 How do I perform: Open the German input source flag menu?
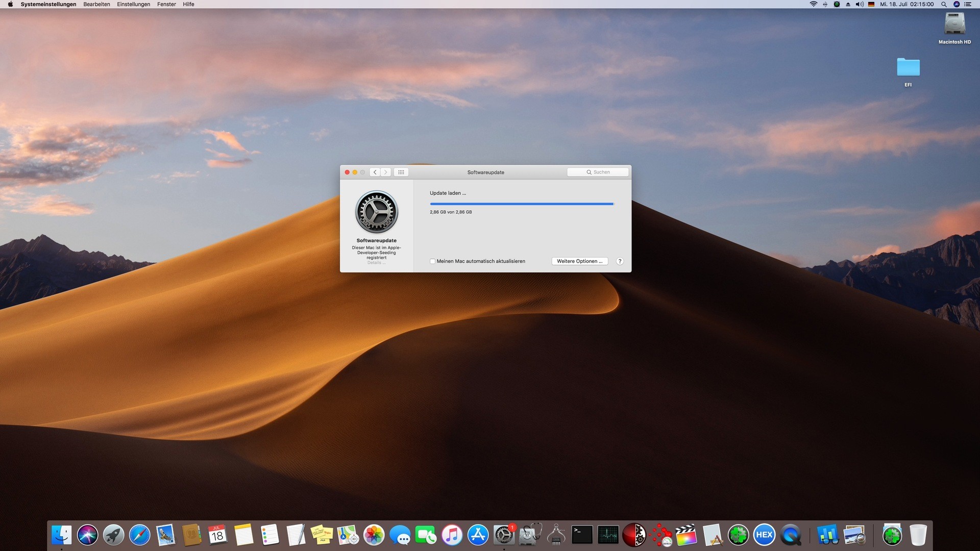(871, 4)
